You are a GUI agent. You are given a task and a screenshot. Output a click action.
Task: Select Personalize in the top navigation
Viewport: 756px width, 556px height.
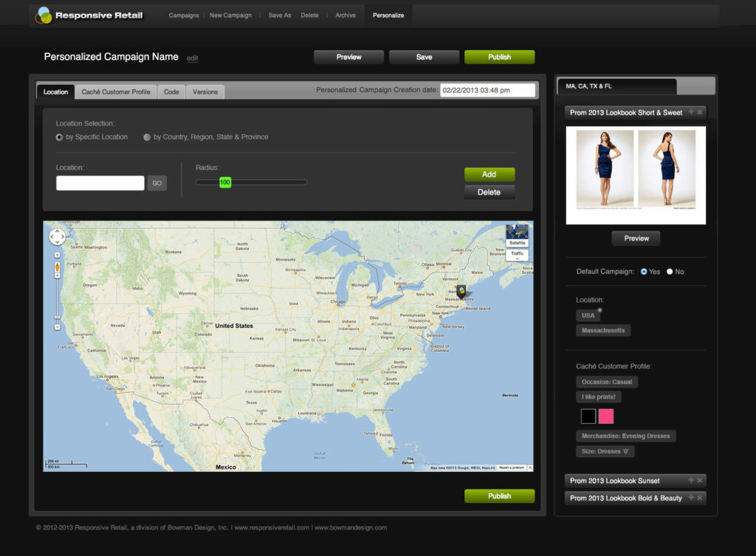pyautogui.click(x=388, y=16)
